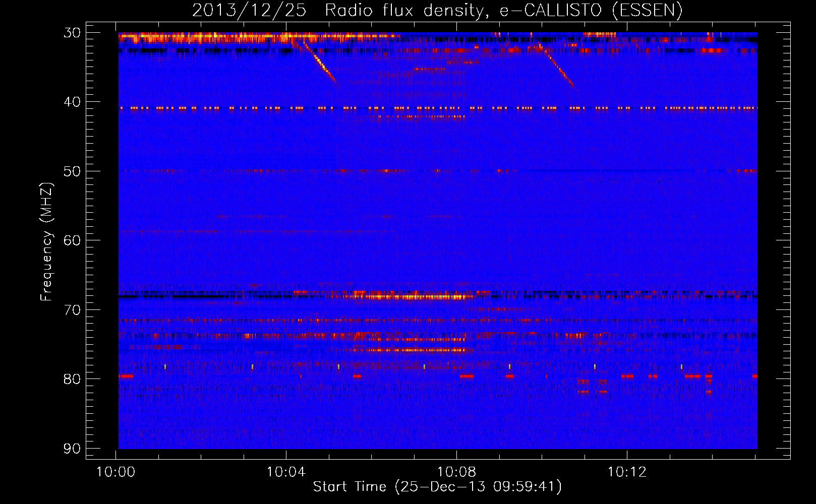
Task: Click the 'Start Time (25-Dec-13 09:59:41)' axis label
Action: (437, 487)
